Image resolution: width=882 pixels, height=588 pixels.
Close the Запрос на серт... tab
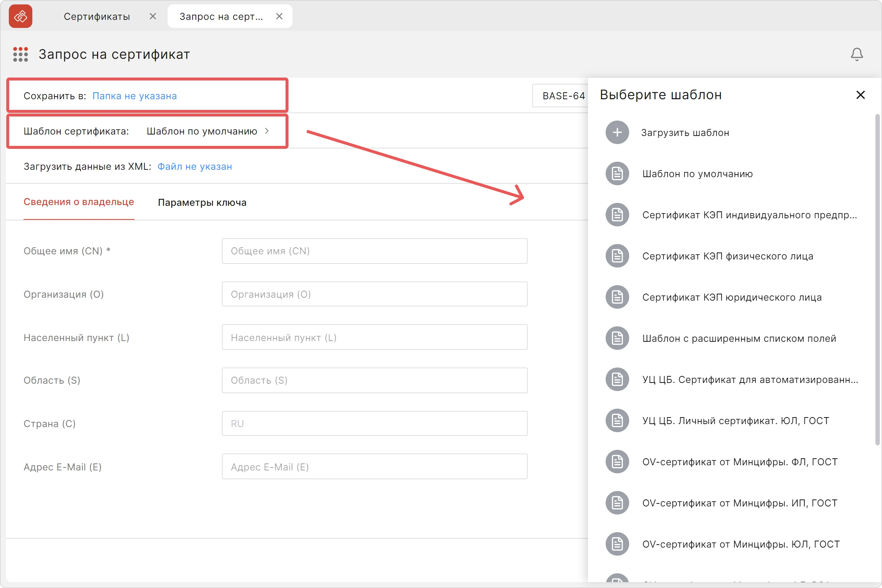tap(279, 16)
